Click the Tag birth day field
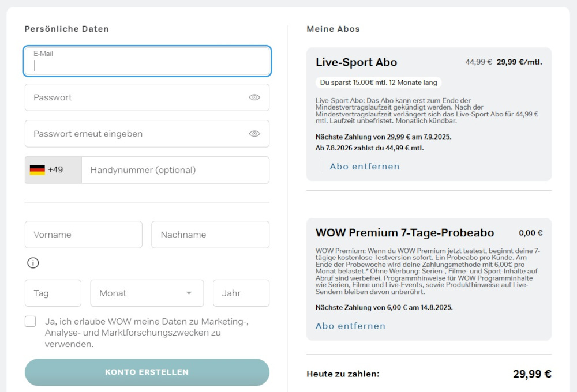The height and width of the screenshot is (392, 577). coord(53,293)
